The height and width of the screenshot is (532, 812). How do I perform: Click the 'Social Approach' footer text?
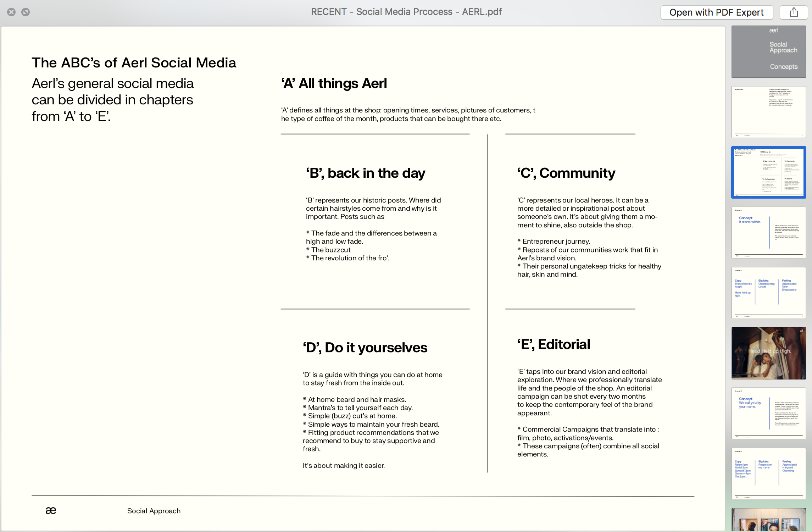pos(154,511)
